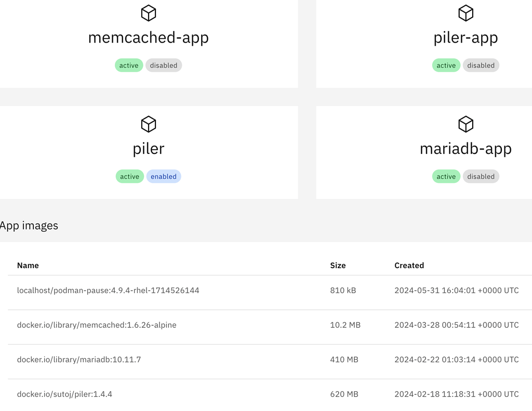The width and height of the screenshot is (532, 411).
Task: Click the mariadb-app cube icon
Action: coord(465,124)
